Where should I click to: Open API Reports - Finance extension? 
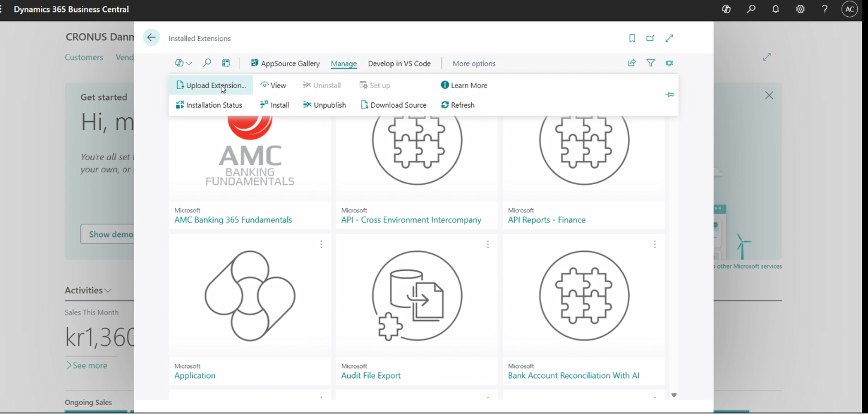tap(547, 220)
